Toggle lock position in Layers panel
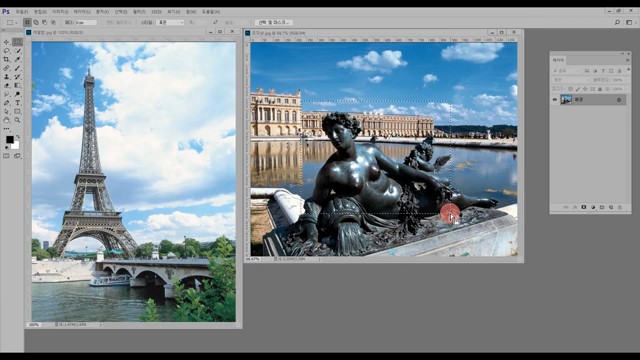This screenshot has height=360, width=640. (585, 89)
